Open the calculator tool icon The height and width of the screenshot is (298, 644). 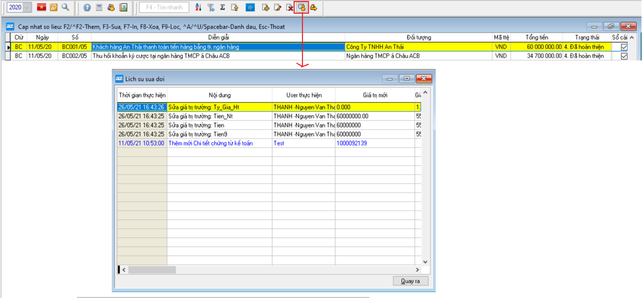click(99, 7)
